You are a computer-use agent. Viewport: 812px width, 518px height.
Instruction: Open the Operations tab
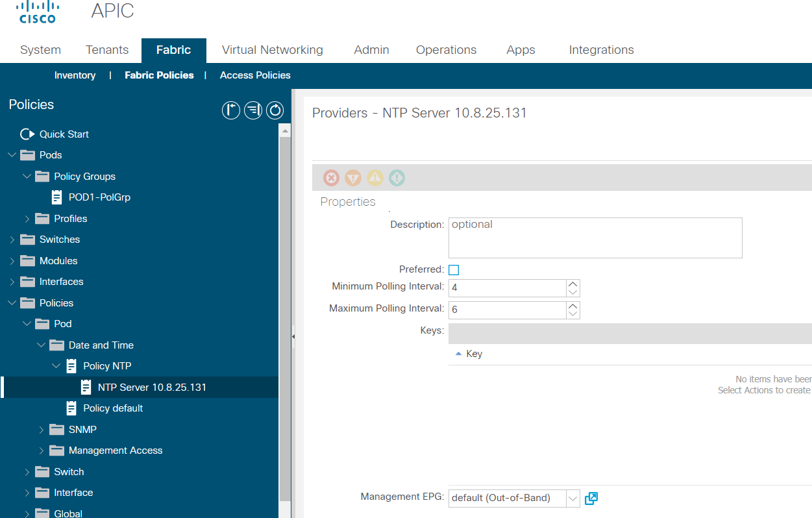tap(447, 50)
